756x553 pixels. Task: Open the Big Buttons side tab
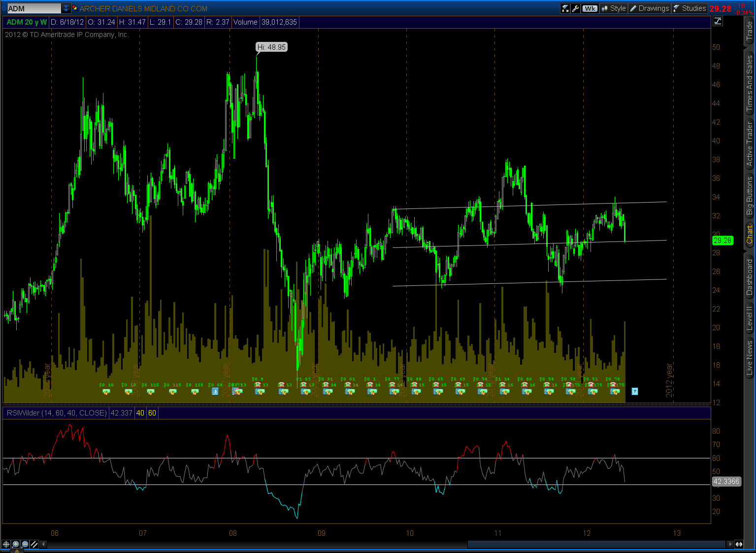750,196
